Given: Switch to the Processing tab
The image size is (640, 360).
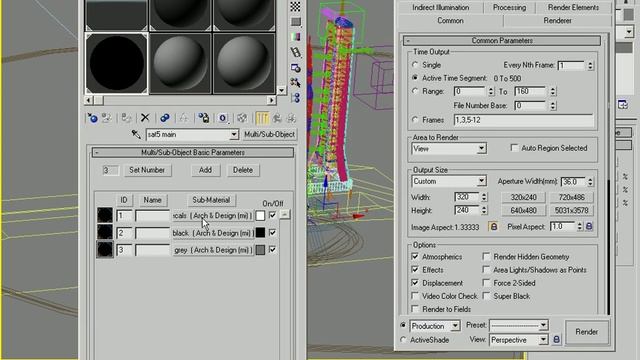Looking at the screenshot, I should [509, 7].
